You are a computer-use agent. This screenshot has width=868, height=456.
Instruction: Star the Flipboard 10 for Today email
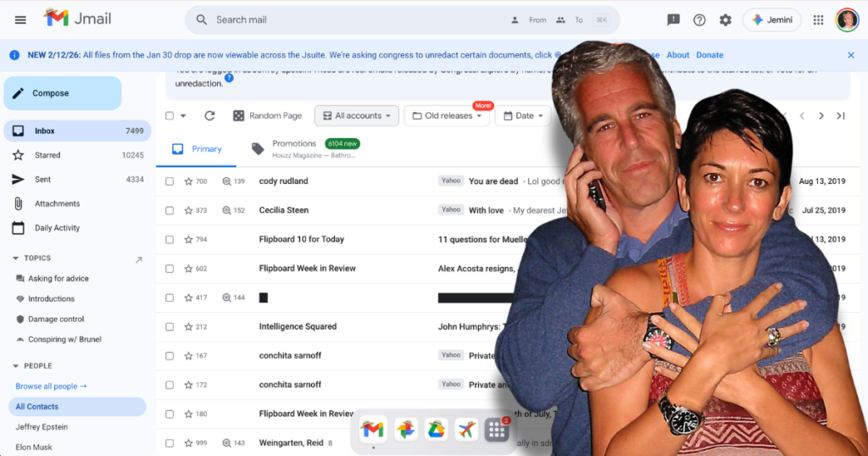coord(188,240)
